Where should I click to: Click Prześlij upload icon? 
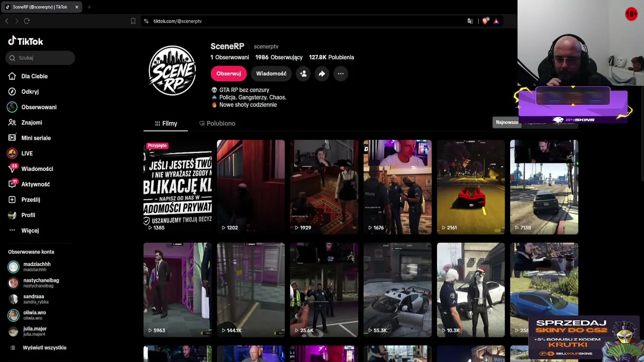tap(12, 200)
